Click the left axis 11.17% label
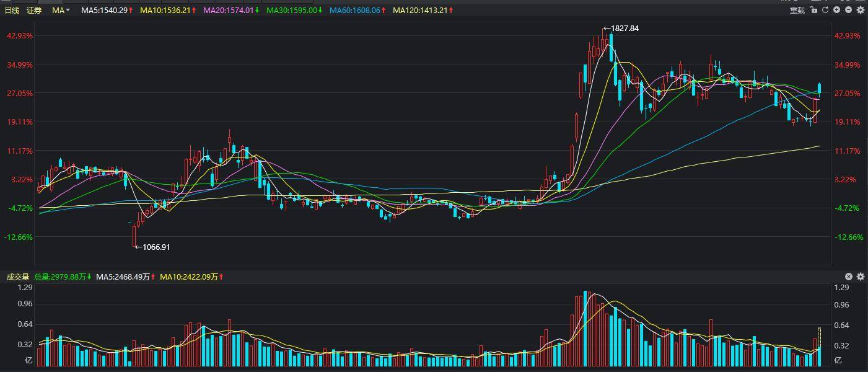868x372 pixels. (20, 151)
